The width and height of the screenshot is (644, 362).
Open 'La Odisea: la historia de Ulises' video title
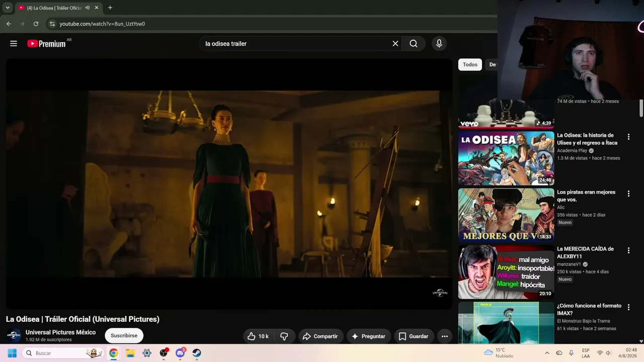pos(587,139)
